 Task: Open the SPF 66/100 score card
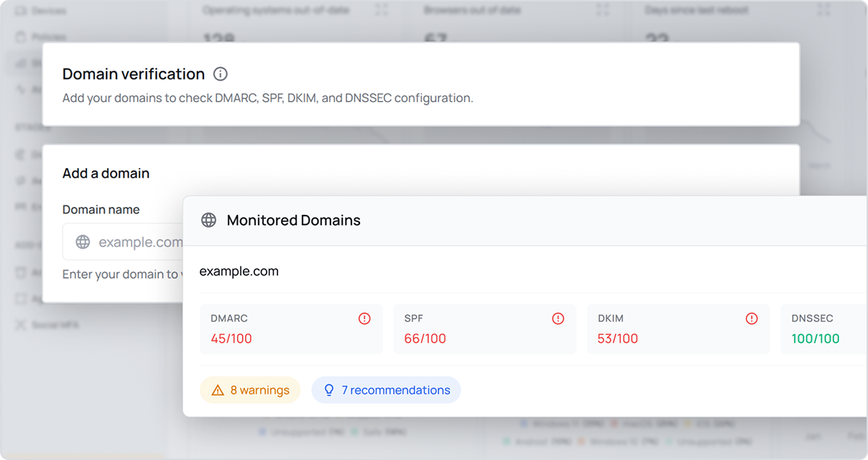click(485, 329)
